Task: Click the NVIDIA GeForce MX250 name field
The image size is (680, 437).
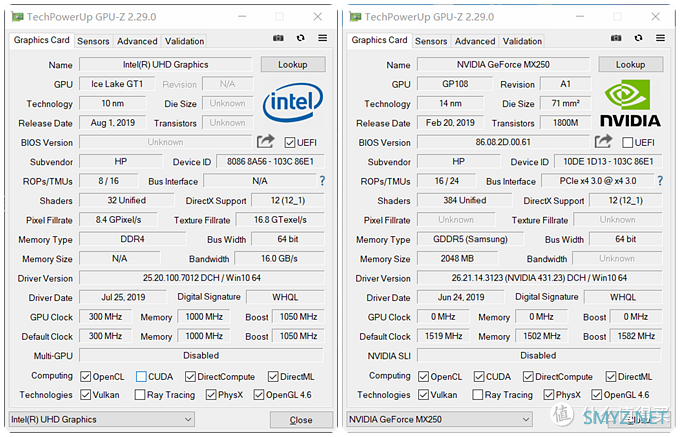Action: pyautogui.click(x=503, y=65)
